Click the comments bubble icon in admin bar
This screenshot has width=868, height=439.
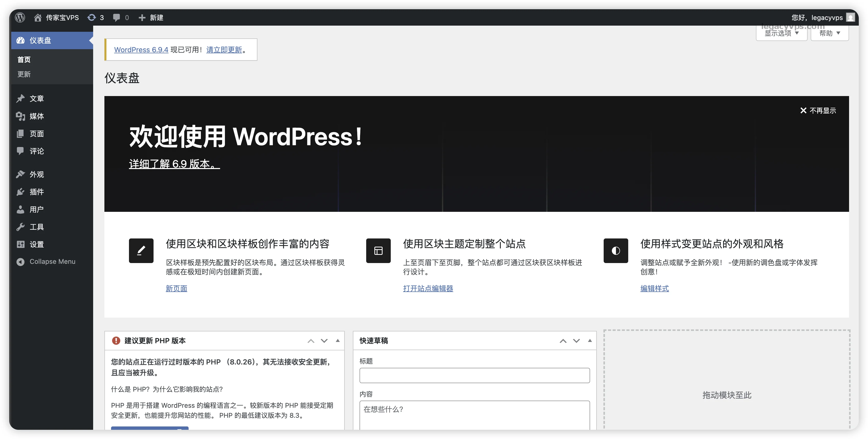[x=117, y=17]
